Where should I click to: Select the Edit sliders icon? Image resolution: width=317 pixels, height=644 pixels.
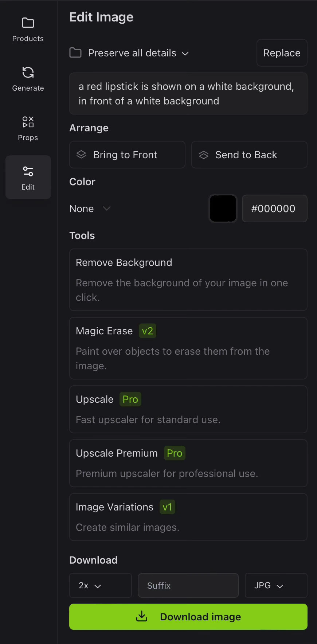pyautogui.click(x=28, y=171)
